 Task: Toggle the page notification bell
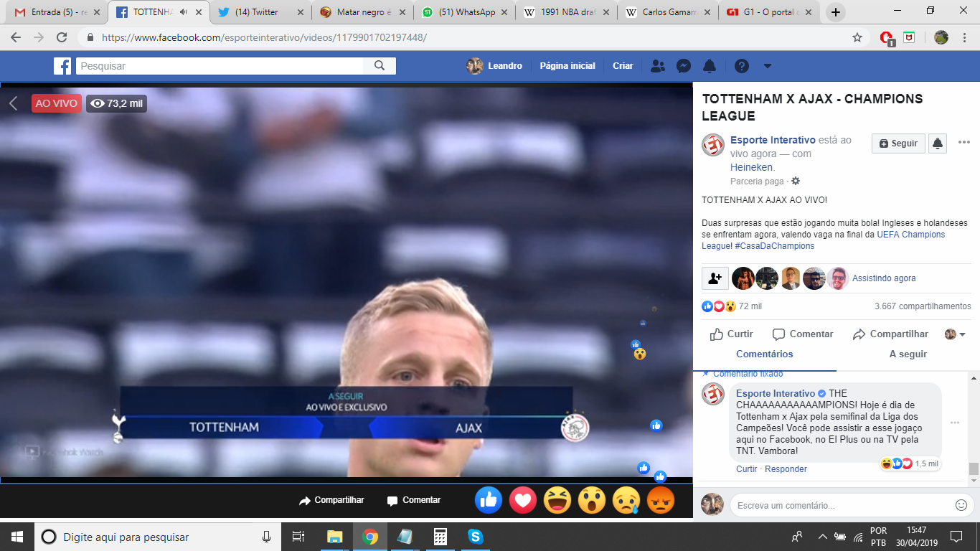click(x=937, y=143)
